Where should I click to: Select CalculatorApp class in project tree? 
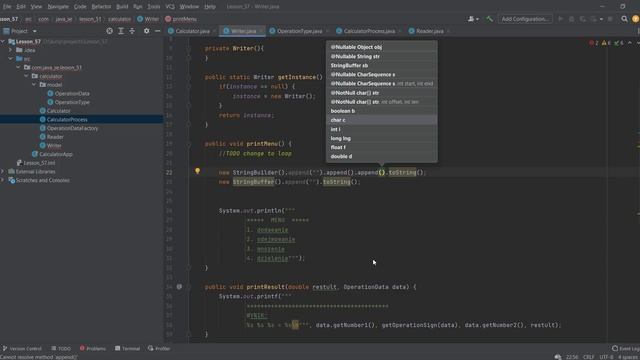coord(56,154)
